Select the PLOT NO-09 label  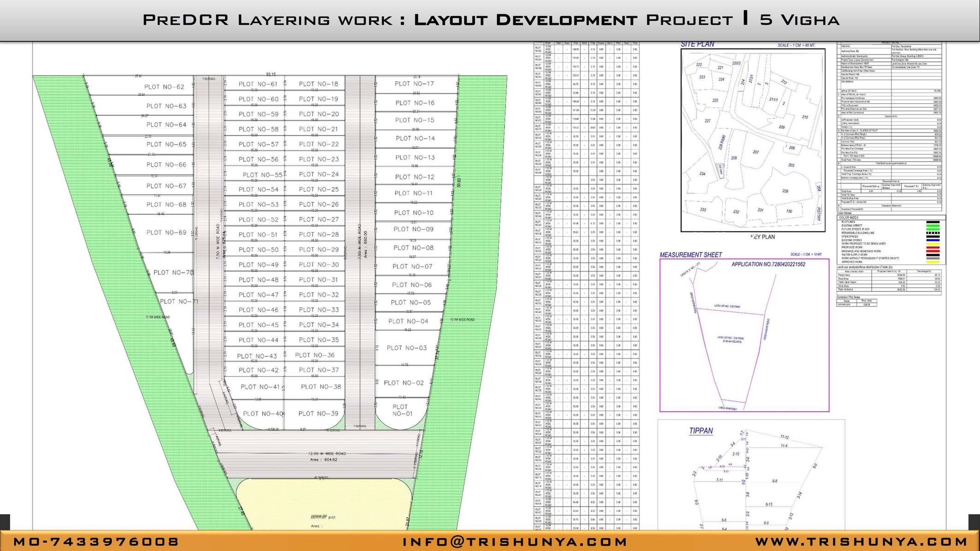coord(413,229)
